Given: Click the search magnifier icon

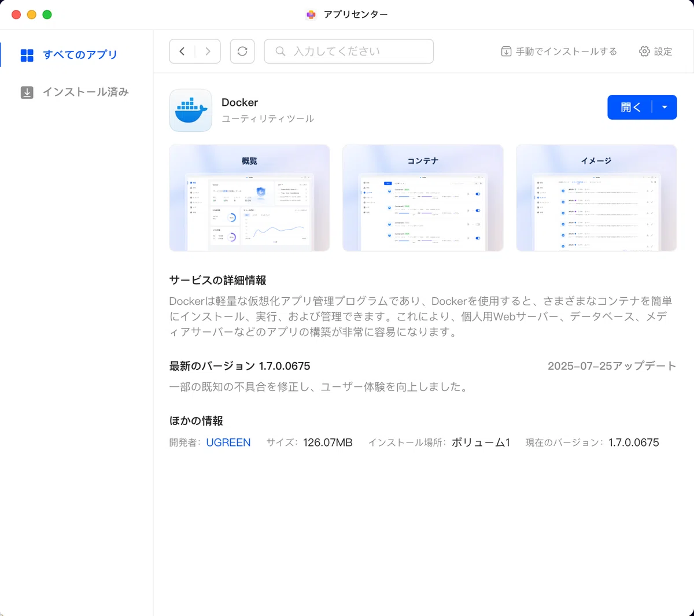Looking at the screenshot, I should coord(280,51).
